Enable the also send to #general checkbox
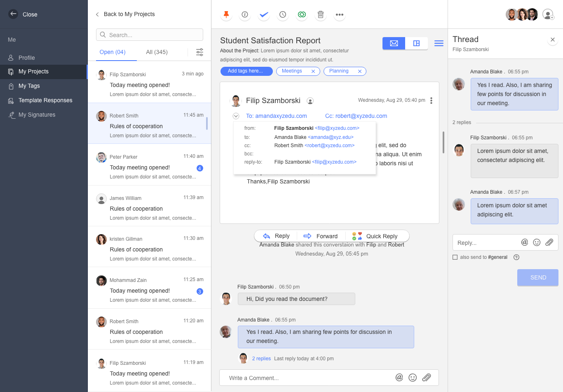This screenshot has width=563, height=392. [x=455, y=257]
